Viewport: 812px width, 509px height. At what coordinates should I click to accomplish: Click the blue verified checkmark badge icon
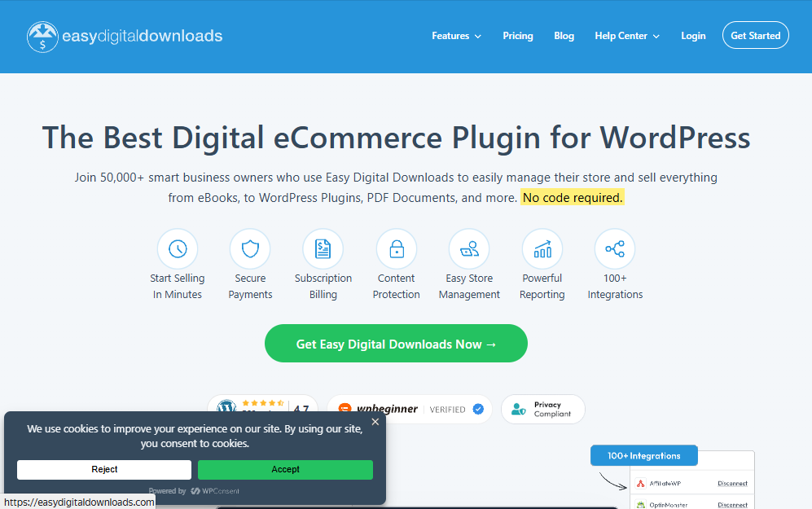(x=478, y=409)
